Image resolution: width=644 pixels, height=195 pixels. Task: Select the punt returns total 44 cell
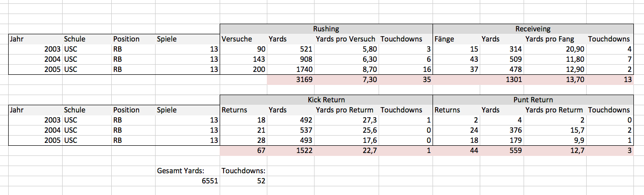[456, 150]
